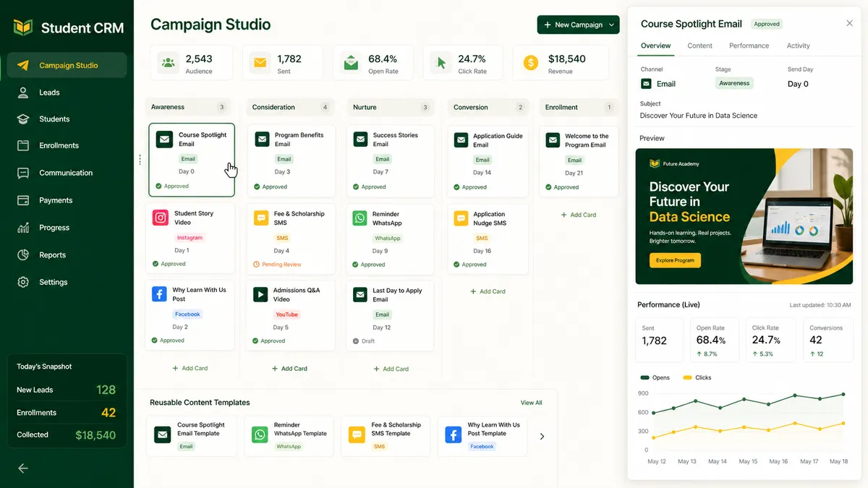Click the Open Rate opened envelope icon

tap(351, 63)
